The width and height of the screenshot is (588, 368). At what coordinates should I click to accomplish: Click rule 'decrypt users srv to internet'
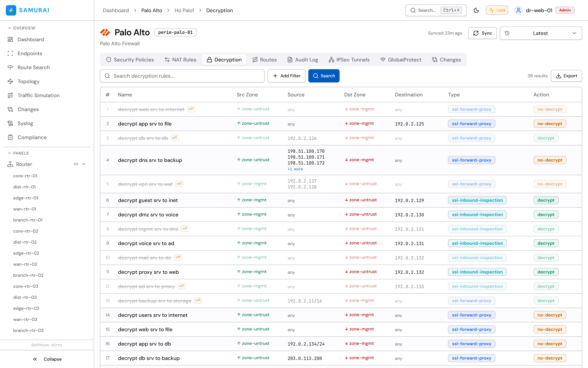click(153, 315)
